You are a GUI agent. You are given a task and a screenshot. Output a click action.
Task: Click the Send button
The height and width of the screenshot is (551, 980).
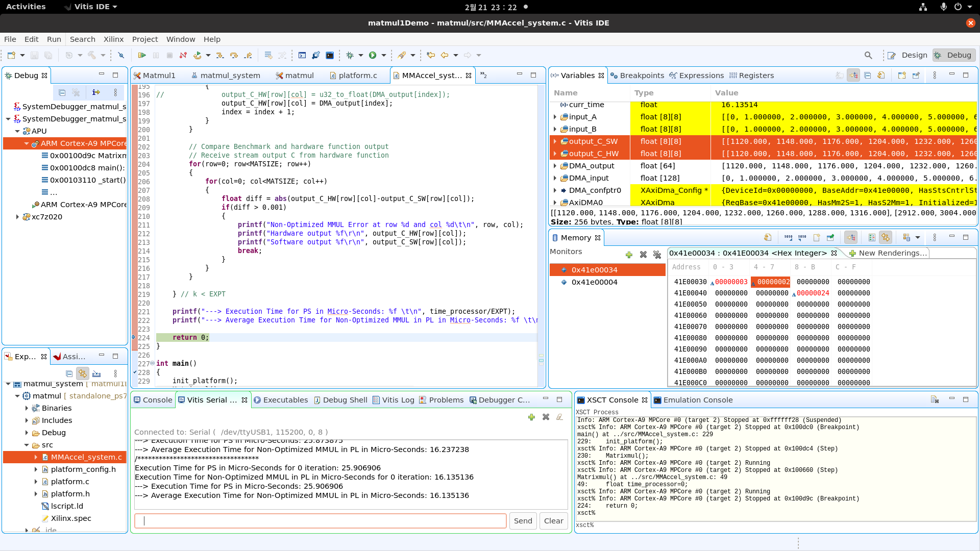pos(523,521)
